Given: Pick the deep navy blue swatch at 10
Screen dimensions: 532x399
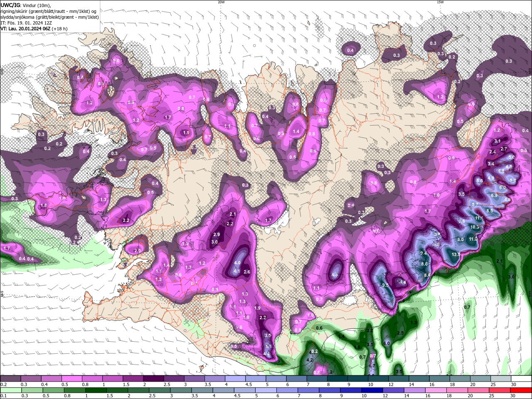Looking at the screenshot, I should [372, 390].
